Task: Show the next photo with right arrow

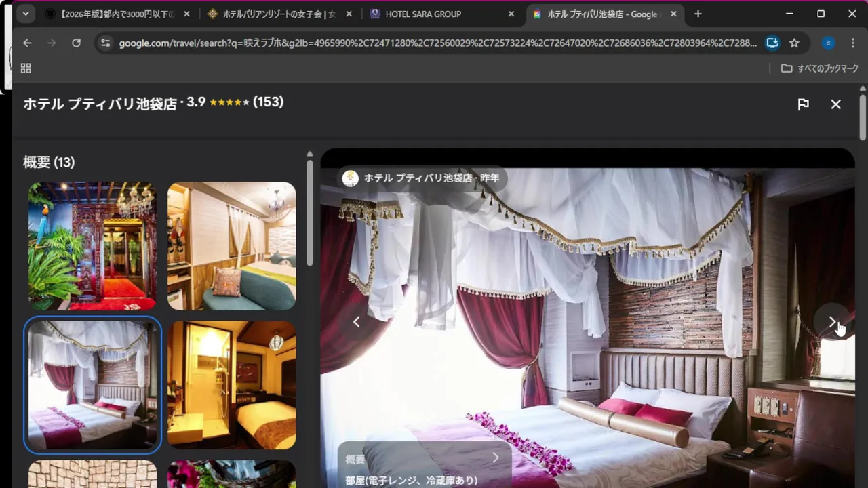Action: coord(832,322)
